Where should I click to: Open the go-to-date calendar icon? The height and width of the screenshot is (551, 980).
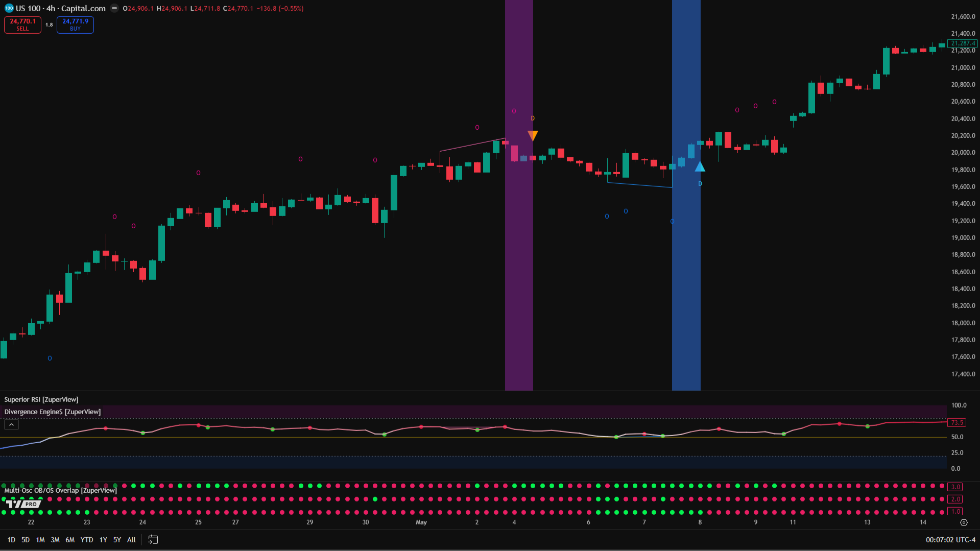(x=153, y=539)
